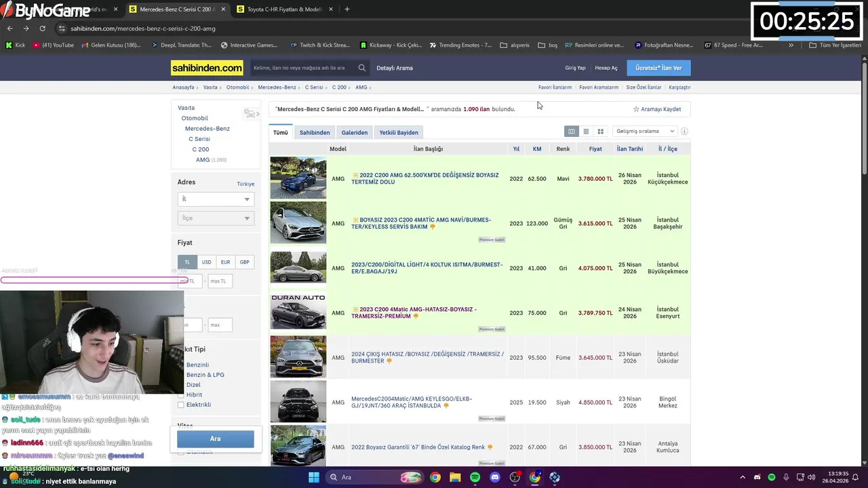868x488 pixels.
Task: Open listing 2023/C200/DİGİTAL LİGHT/4 KOLTUK ISITMA
Action: [427, 268]
